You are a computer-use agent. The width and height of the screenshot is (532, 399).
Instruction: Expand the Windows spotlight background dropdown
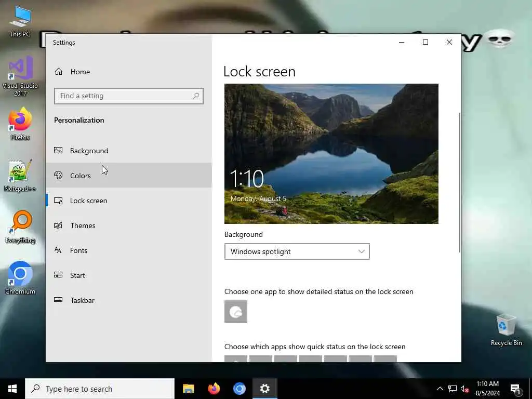[x=297, y=251]
